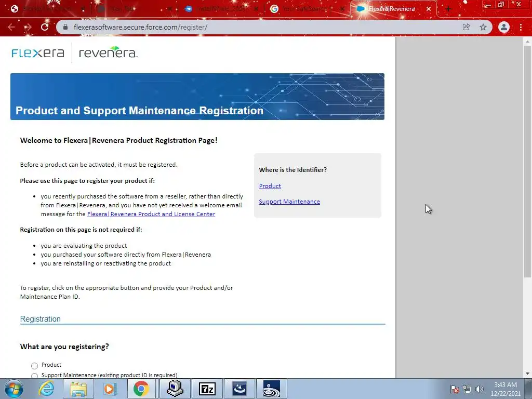Click the padlock site security icon
Screen dimensions: 532x399
(65, 27)
